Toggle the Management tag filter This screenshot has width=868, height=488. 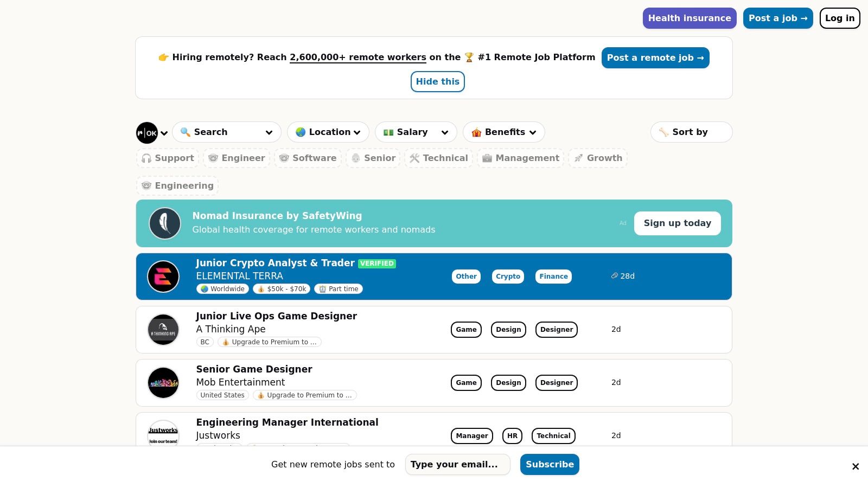click(521, 158)
